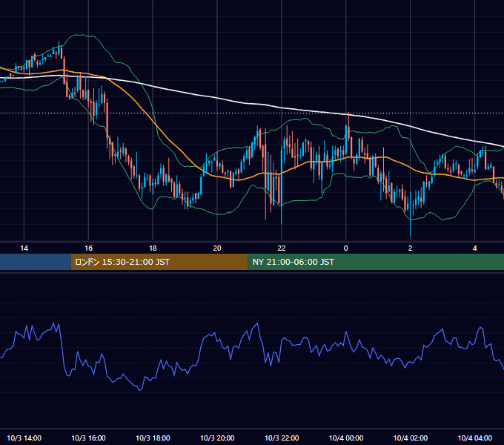Click the 10/4 04:00 date label
Image resolution: width=504 pixels, height=445 pixels.
tap(475, 438)
